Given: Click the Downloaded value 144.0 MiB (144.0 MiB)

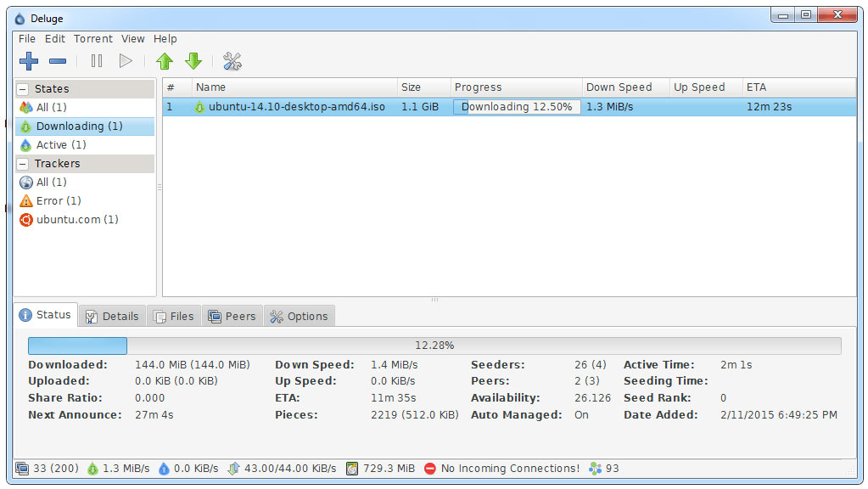Looking at the screenshot, I should (x=193, y=365).
